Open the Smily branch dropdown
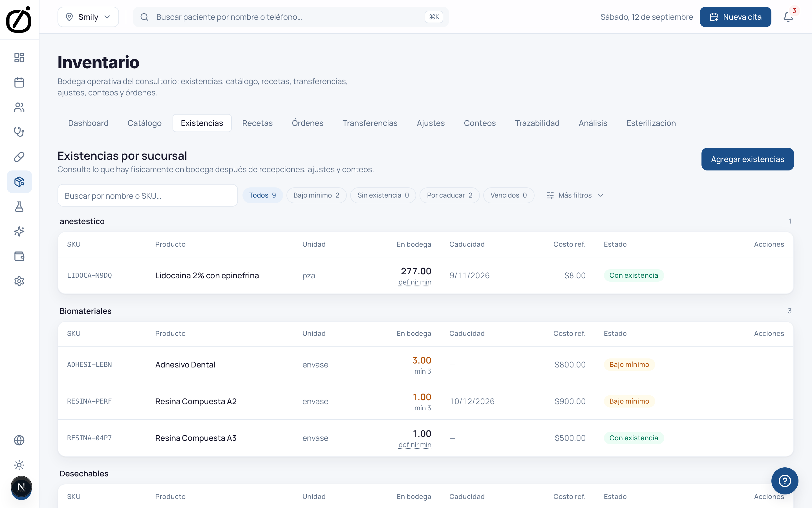Image resolution: width=812 pixels, height=508 pixels. (88, 17)
